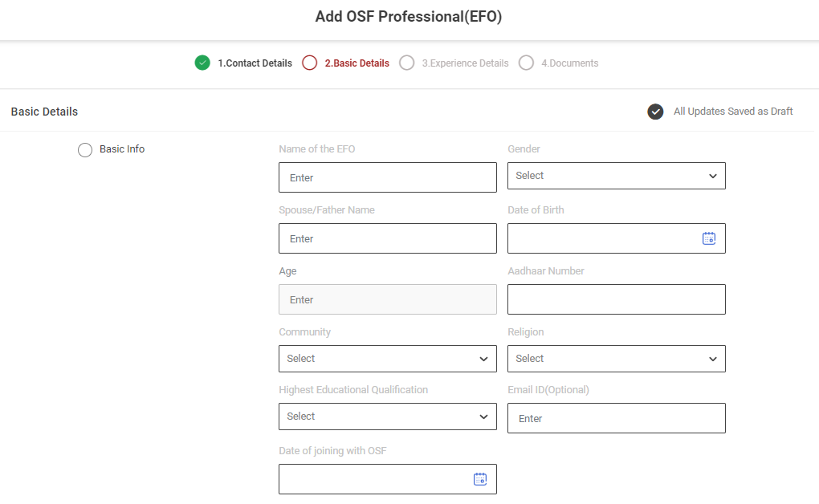
Task: Click the Documents step circle
Action: pyautogui.click(x=526, y=63)
